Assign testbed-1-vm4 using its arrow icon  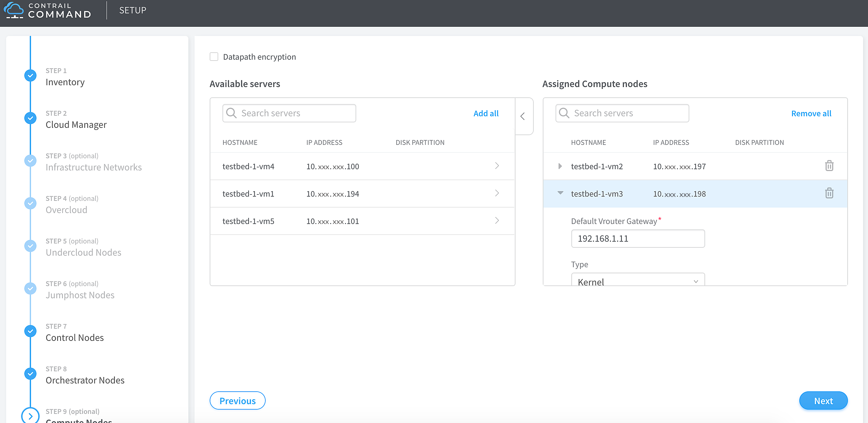(x=497, y=166)
